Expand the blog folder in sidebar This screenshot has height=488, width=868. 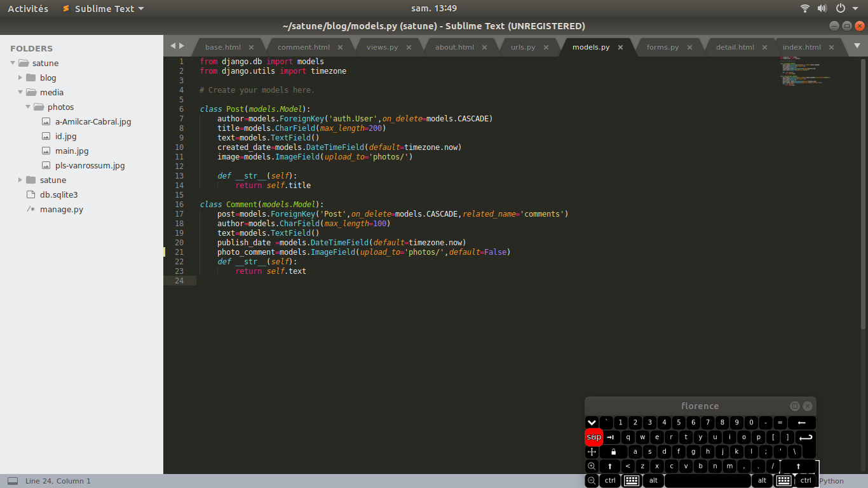click(21, 78)
